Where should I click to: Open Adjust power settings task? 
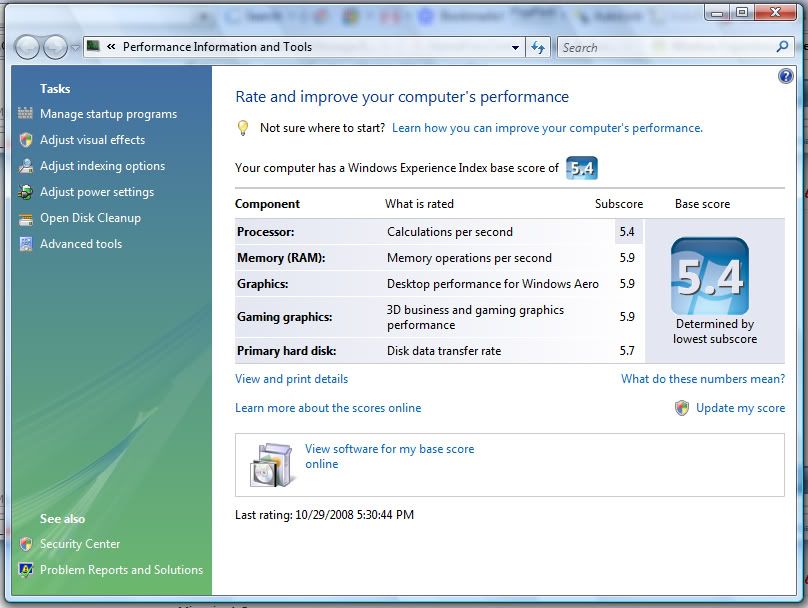(97, 192)
